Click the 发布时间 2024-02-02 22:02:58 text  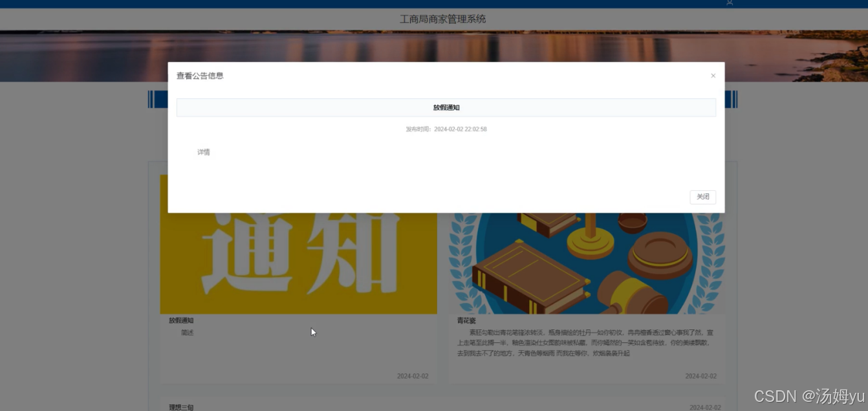coord(446,129)
